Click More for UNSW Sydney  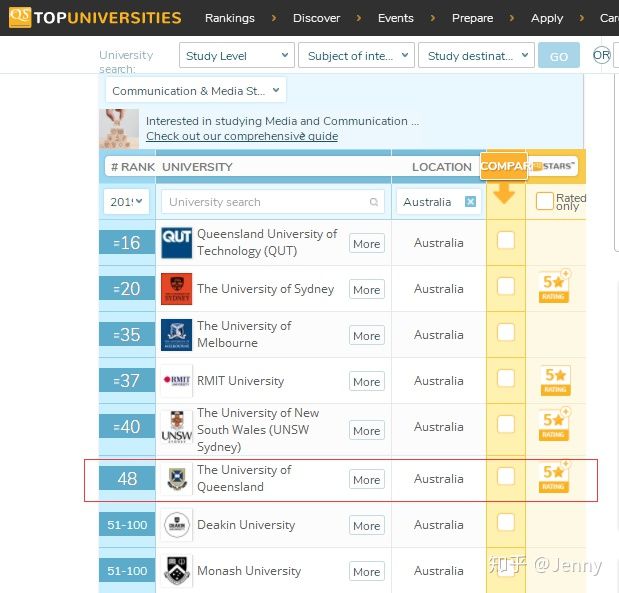point(367,430)
